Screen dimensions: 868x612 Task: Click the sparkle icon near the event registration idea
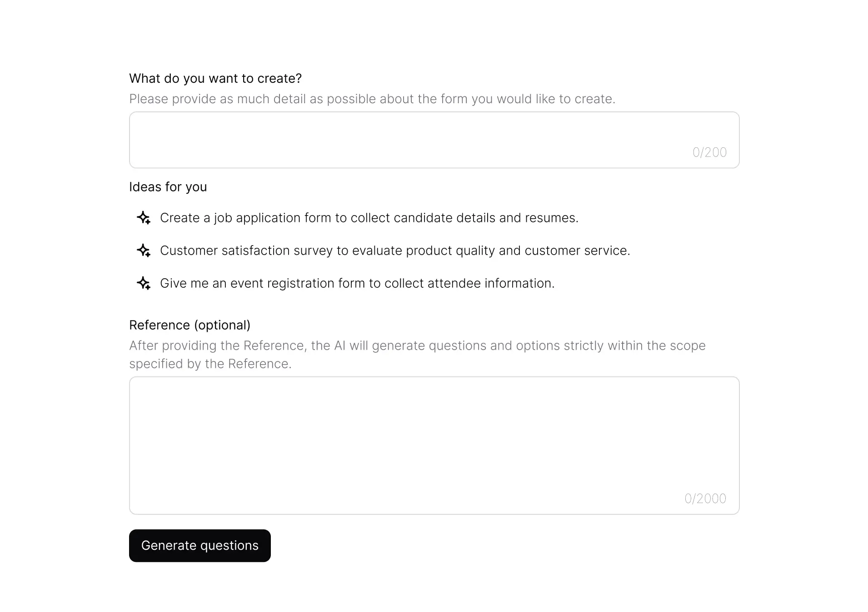pyautogui.click(x=144, y=283)
